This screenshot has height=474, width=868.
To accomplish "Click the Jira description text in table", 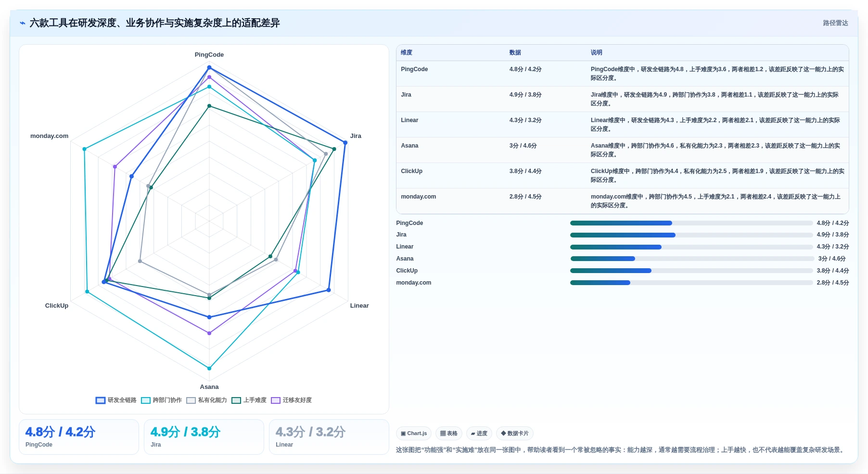I will coord(715,99).
